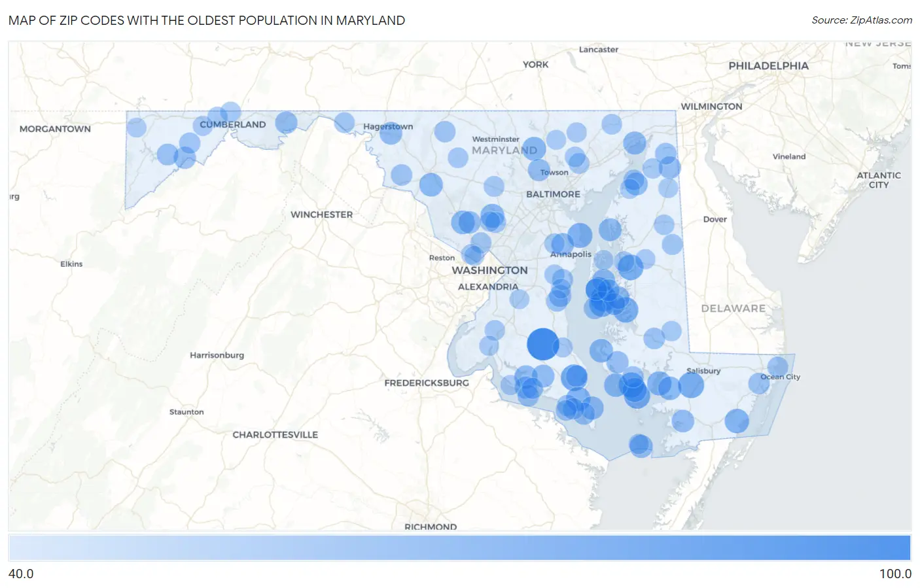Screen dimensions: 920x588
Task: Click the MORGANTOWN map label
Action: 55,129
